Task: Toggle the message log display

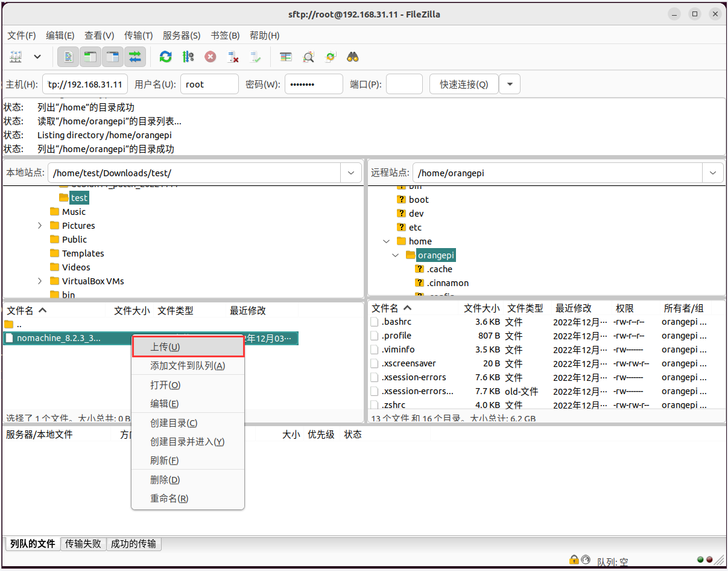Action: coord(68,57)
